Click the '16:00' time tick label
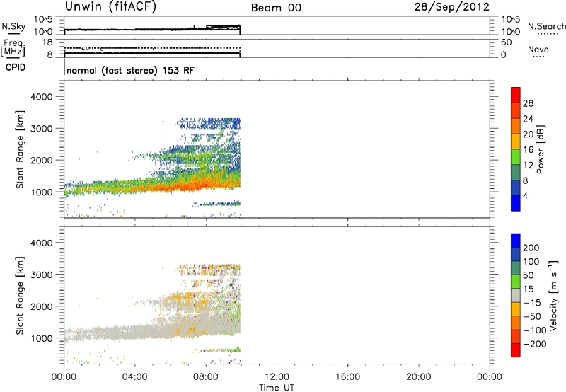This screenshot has width=566, height=392. click(347, 377)
